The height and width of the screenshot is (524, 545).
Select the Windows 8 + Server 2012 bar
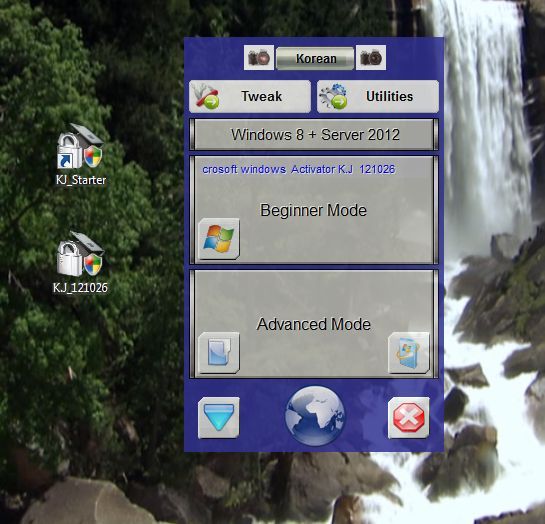(x=315, y=135)
